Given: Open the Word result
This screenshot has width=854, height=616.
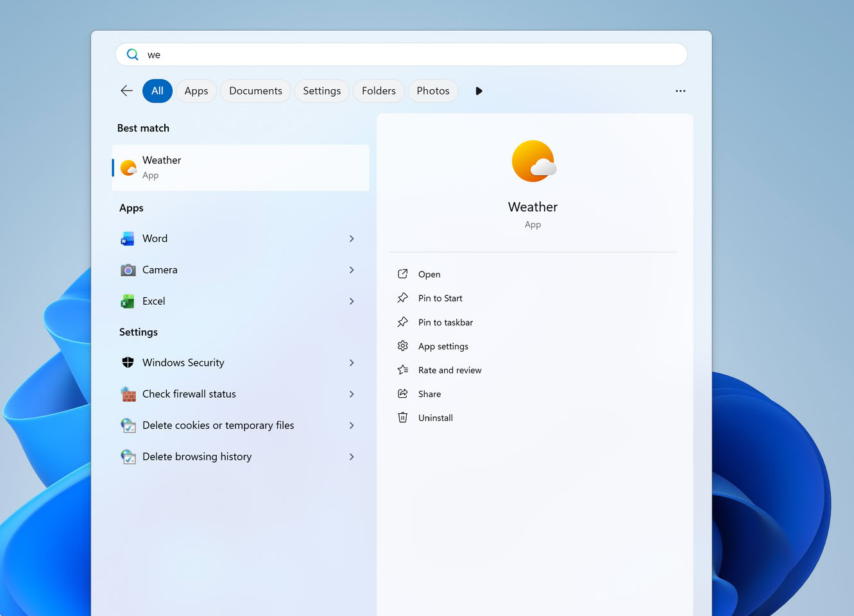Looking at the screenshot, I should 241,239.
